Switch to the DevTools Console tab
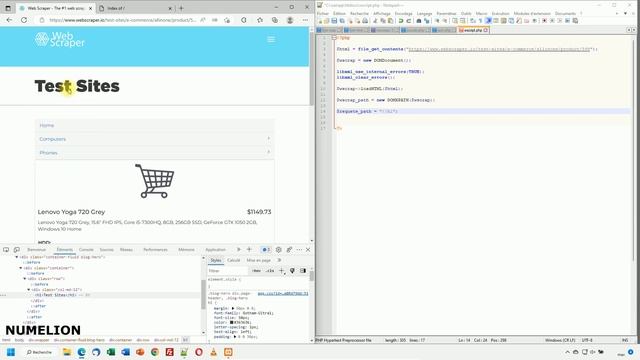Image resolution: width=640 pixels, height=360 pixels. (x=86, y=249)
